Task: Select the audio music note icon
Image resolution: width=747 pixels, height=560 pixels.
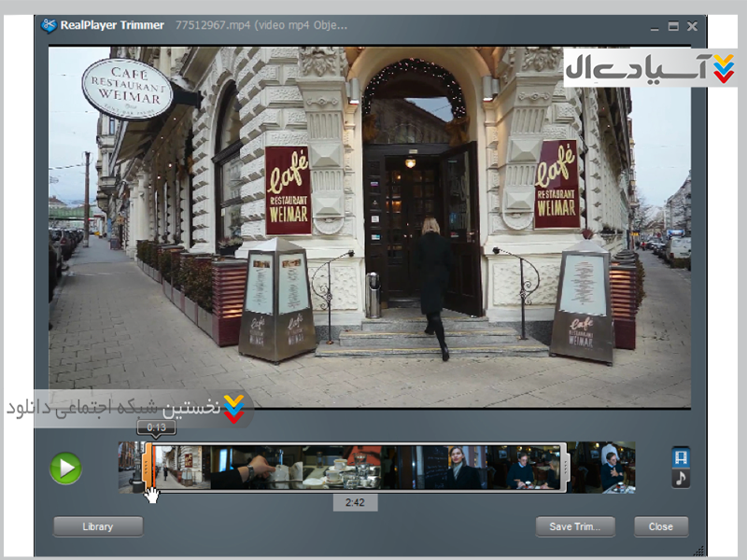Action: (x=681, y=478)
